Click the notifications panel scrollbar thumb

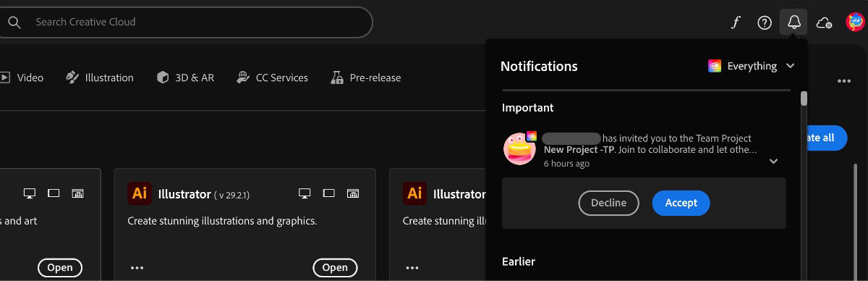tap(804, 98)
